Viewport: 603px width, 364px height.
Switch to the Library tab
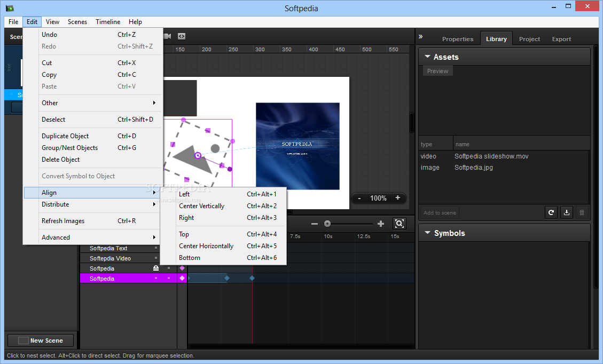(496, 39)
